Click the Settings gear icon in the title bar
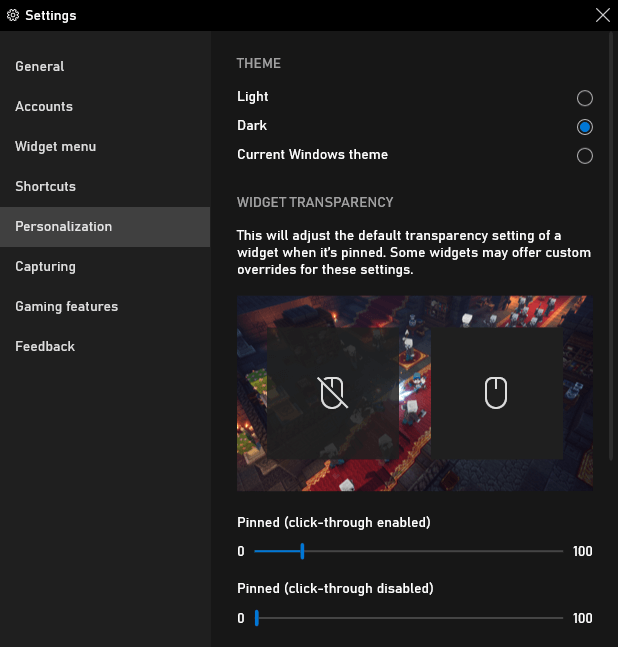 [13, 15]
